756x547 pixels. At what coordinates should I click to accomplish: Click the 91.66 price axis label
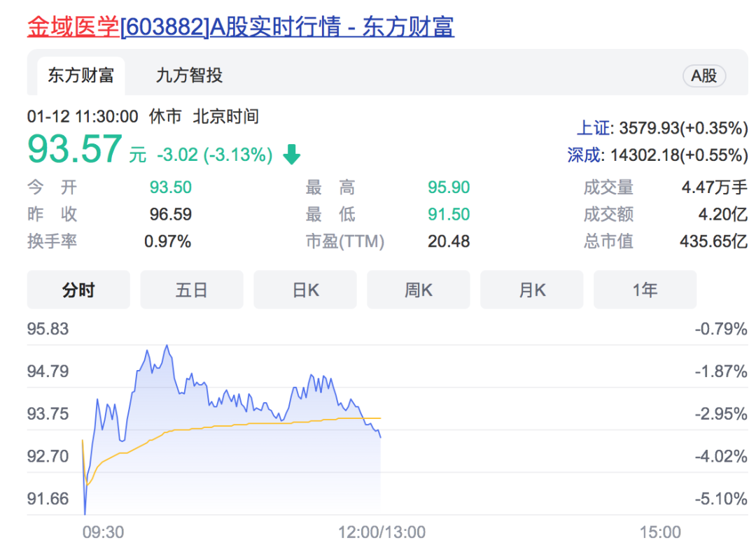(48, 498)
